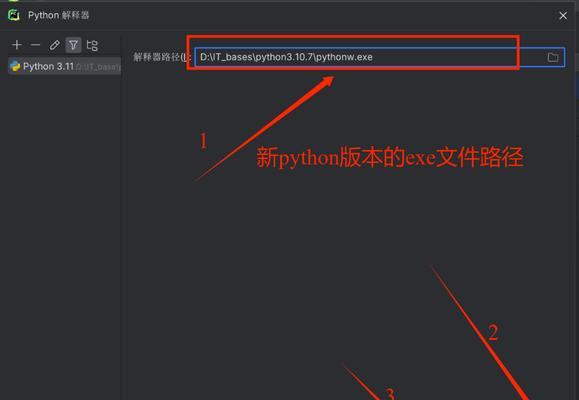Add a new Python interpreter with plus icon
This screenshot has width=579, height=400.
[x=17, y=45]
